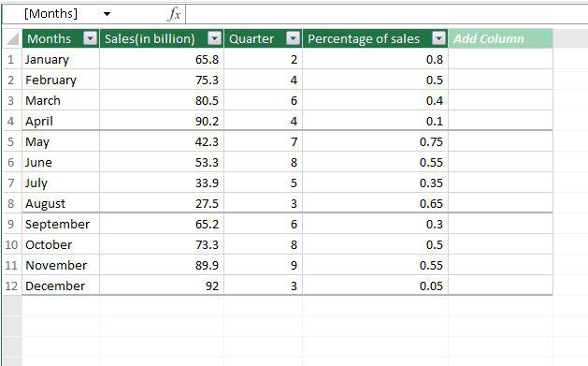The width and height of the screenshot is (588, 366).
Task: Click the 0.75 percentage cell
Action: click(x=376, y=141)
